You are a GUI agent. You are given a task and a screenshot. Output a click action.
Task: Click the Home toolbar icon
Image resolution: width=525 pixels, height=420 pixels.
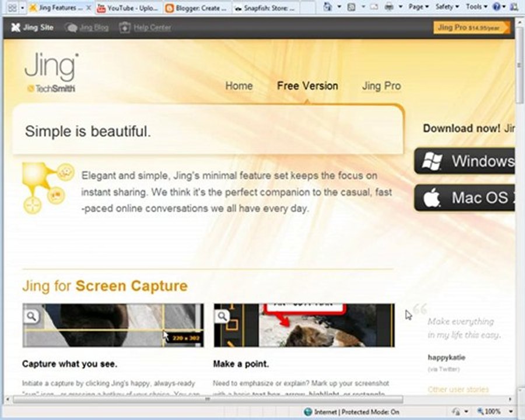pos(327,6)
